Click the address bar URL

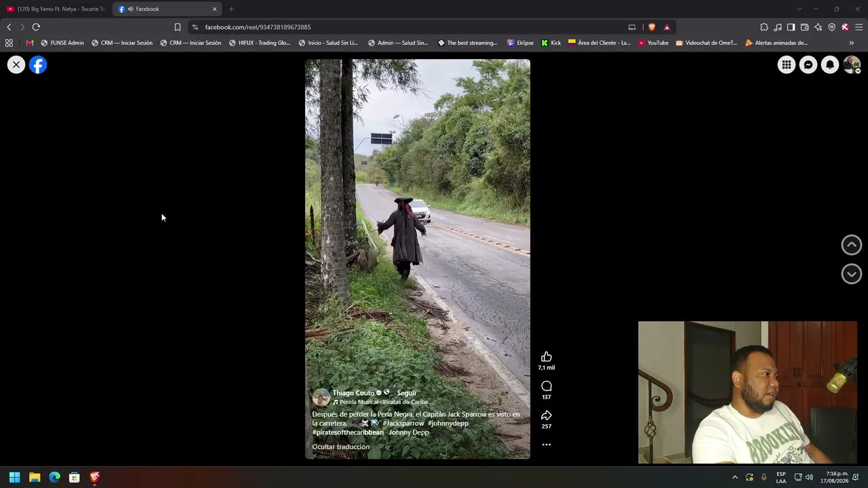pyautogui.click(x=258, y=27)
